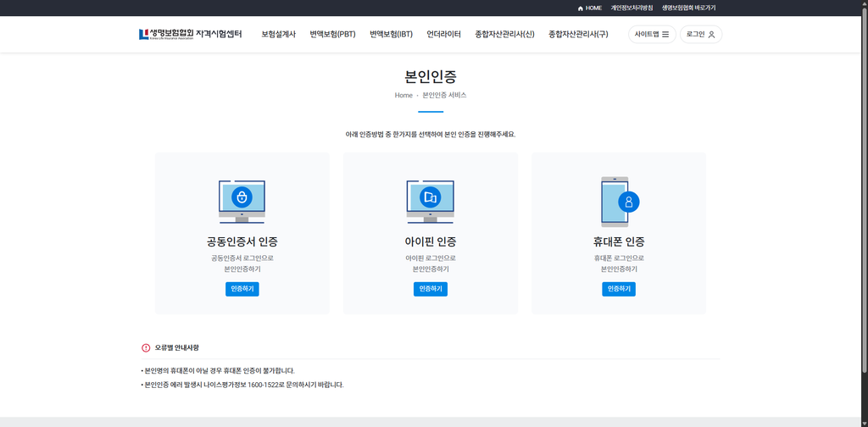The image size is (868, 427).
Task: Click the 아이핀 인증 heading
Action: point(431,241)
